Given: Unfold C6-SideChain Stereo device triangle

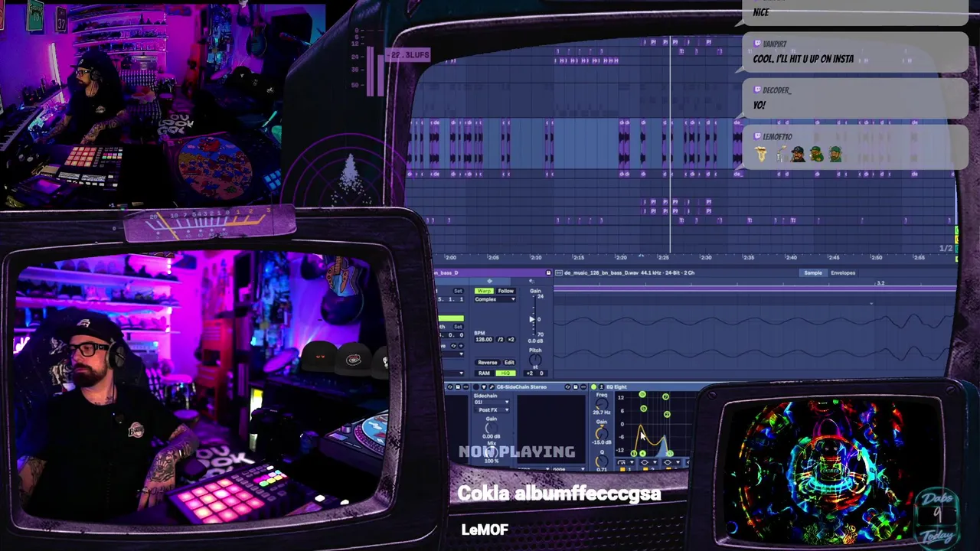Looking at the screenshot, I should click(485, 387).
